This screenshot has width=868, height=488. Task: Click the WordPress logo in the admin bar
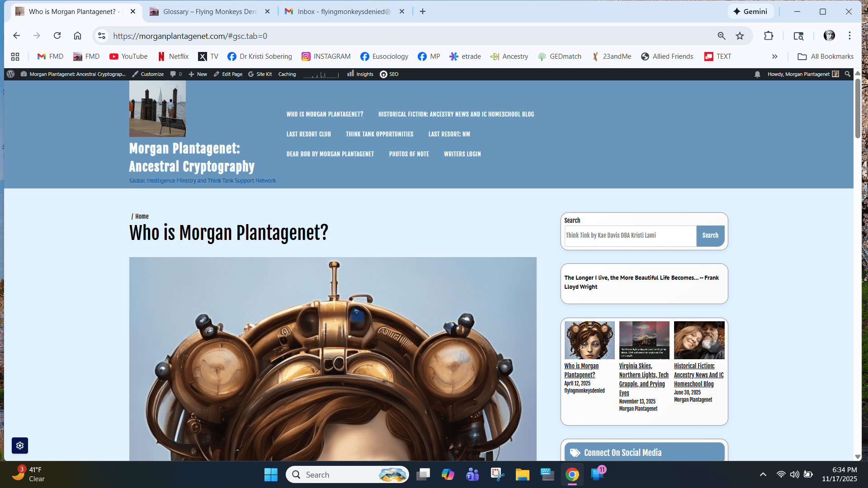[x=10, y=74]
